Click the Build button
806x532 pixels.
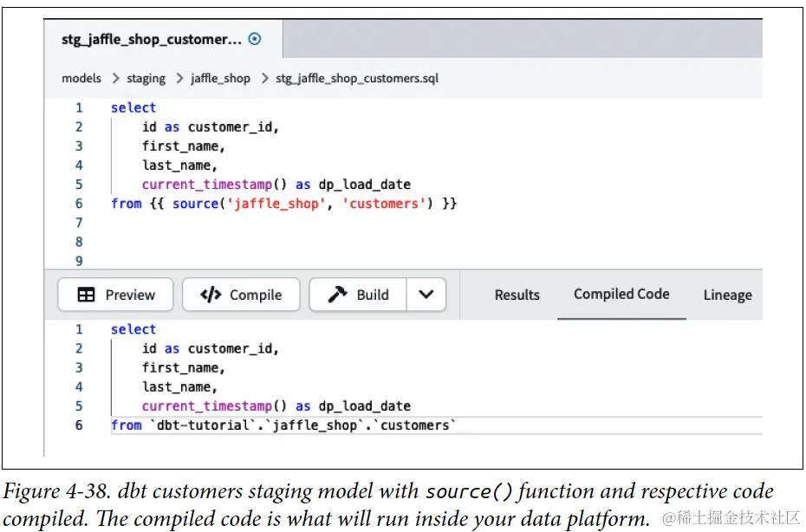click(358, 295)
